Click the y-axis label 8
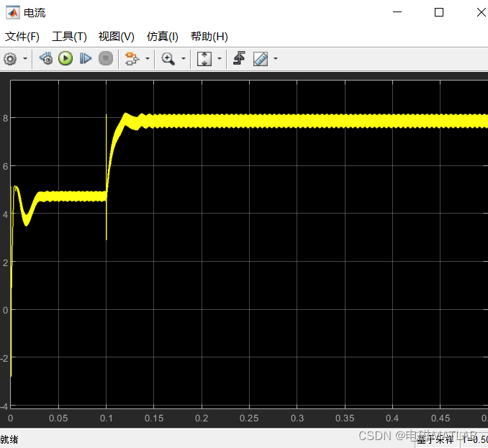 [5, 118]
